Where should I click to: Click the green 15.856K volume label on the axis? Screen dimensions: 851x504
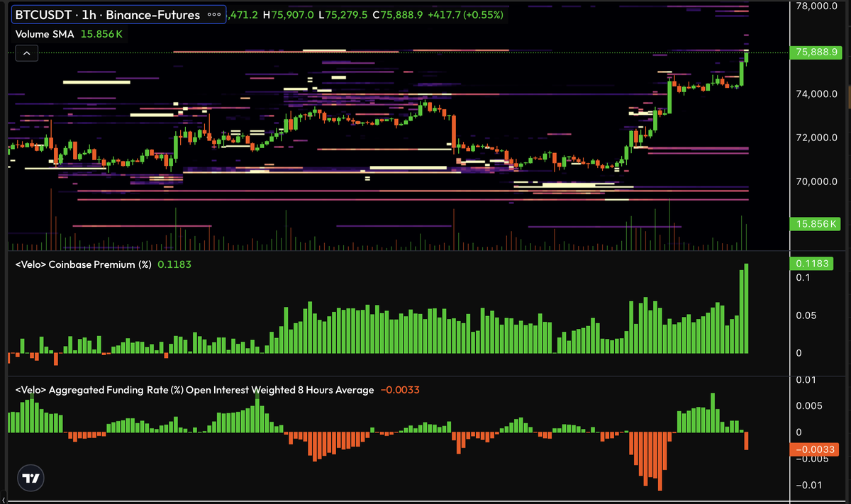[x=815, y=224]
